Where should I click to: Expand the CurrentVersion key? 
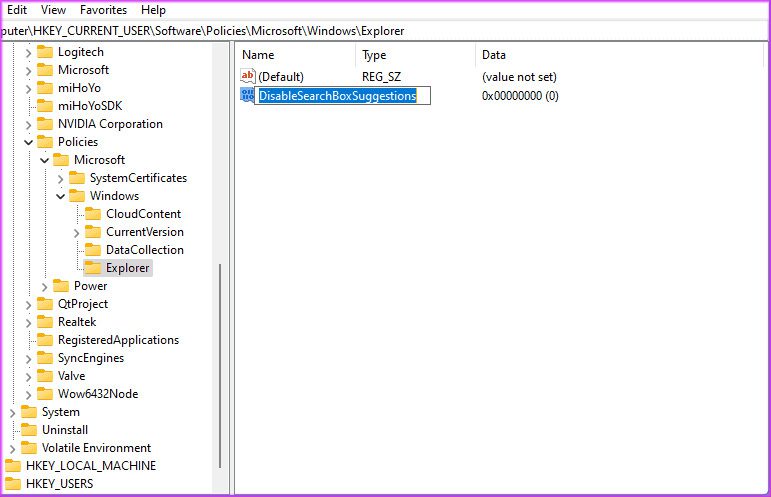click(76, 233)
